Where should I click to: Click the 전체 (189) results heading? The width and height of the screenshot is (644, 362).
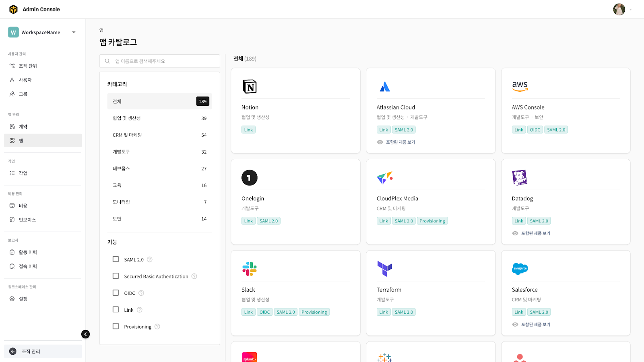(245, 59)
